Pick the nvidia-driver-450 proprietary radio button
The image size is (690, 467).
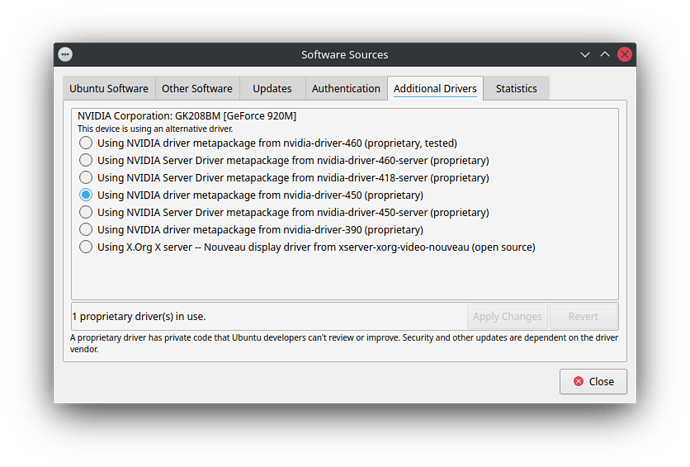click(x=86, y=195)
